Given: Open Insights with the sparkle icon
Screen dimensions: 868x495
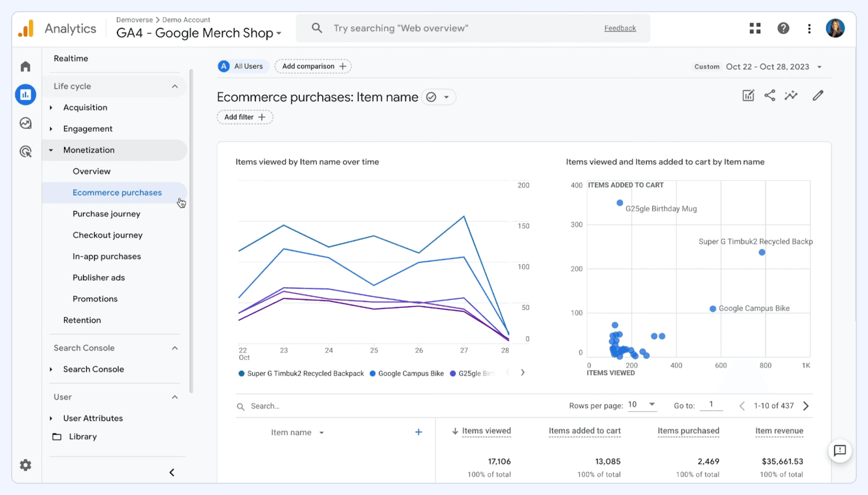Looking at the screenshot, I should tap(791, 95).
